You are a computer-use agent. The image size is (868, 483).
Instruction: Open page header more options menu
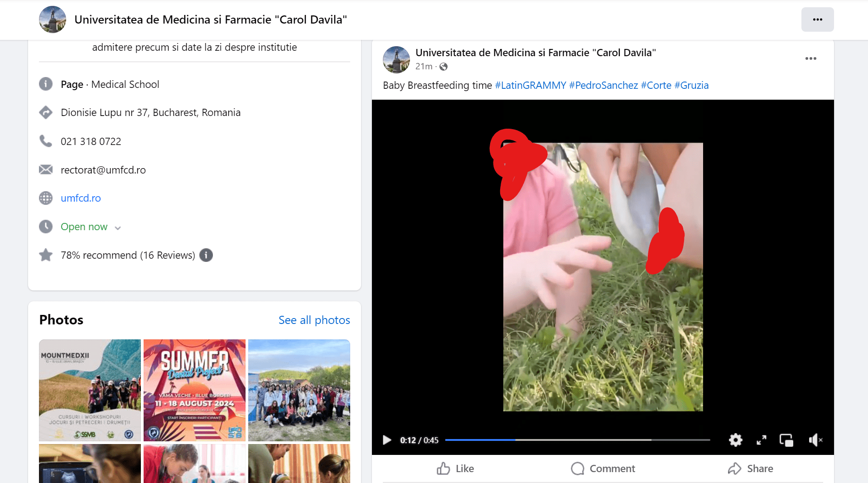tap(817, 19)
